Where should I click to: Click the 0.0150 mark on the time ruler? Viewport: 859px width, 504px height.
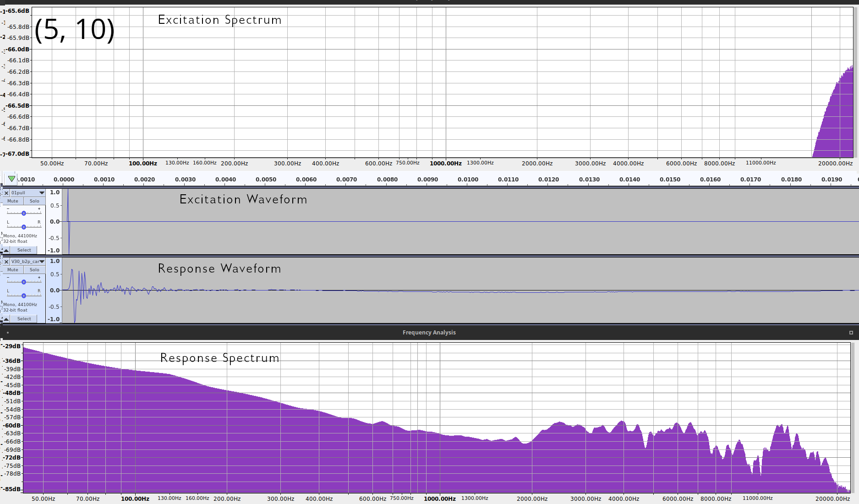point(670,180)
